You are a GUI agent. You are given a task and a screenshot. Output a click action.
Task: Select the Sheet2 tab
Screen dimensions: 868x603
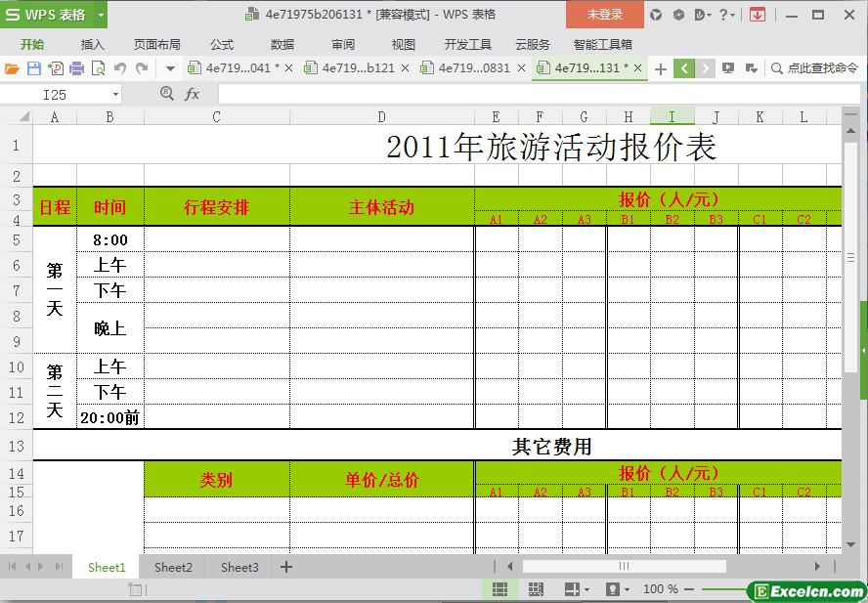click(x=173, y=568)
